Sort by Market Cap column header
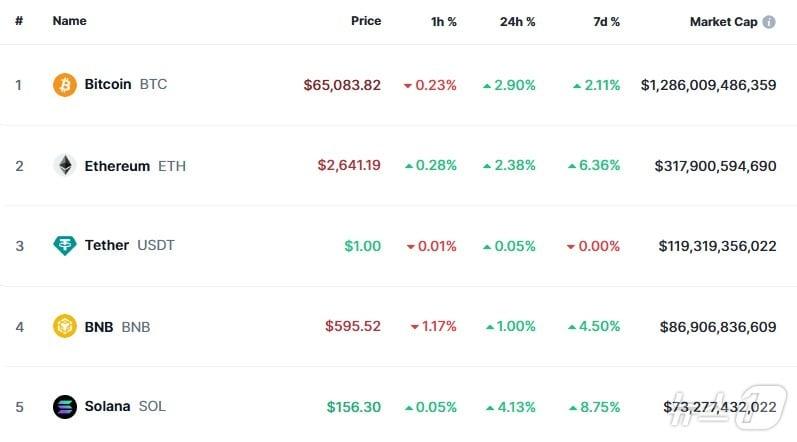The image size is (797, 442). tap(723, 21)
